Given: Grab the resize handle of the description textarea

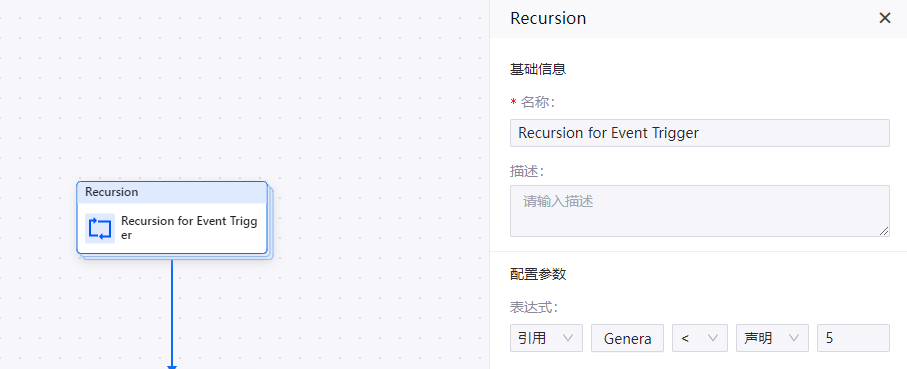Looking at the screenshot, I should 884,231.
